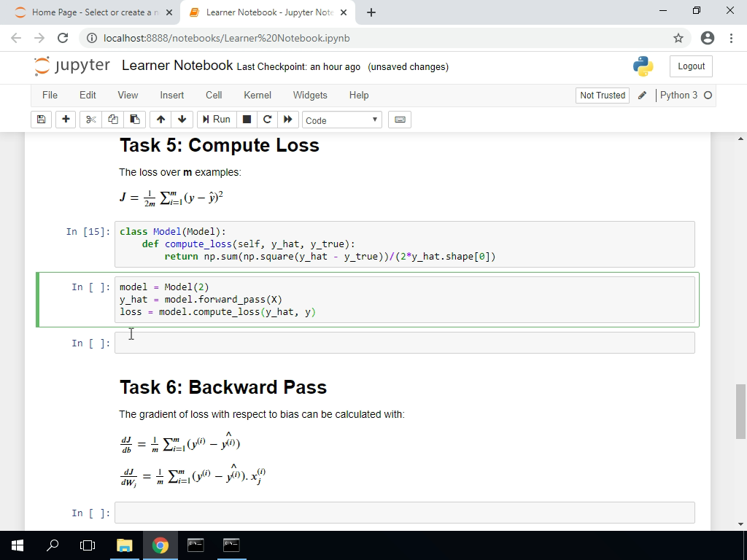Viewport: 747px width, 560px height.
Task: Click the Python logo icon
Action: click(643, 66)
